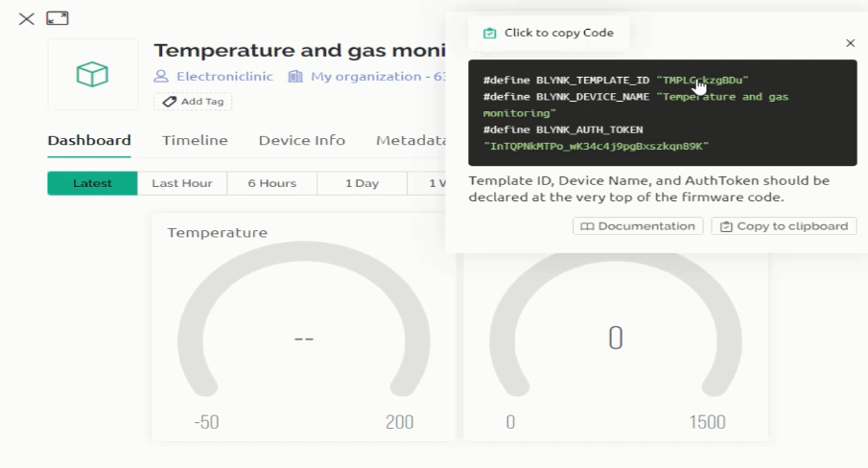Open Electroniclinic owner link
The height and width of the screenshot is (468, 868).
[224, 77]
